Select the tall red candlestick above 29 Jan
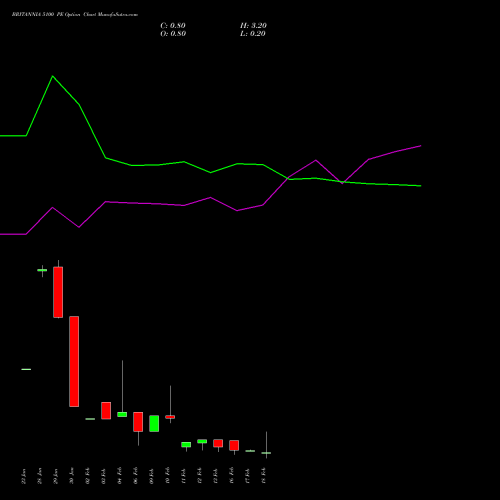 pyautogui.click(x=58, y=292)
